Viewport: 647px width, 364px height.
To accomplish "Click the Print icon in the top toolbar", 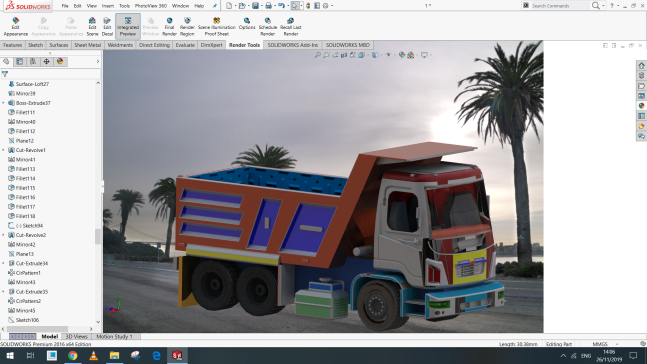I will point(268,6).
